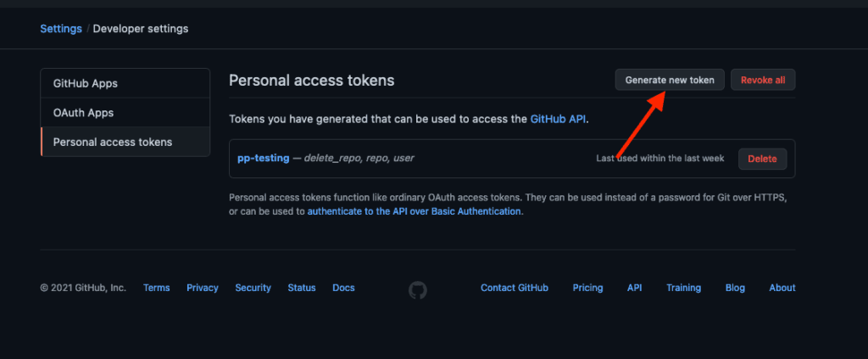Viewport: 868px width, 359px height.
Task: Select Personal access tokens in sidebar
Action: (x=125, y=142)
